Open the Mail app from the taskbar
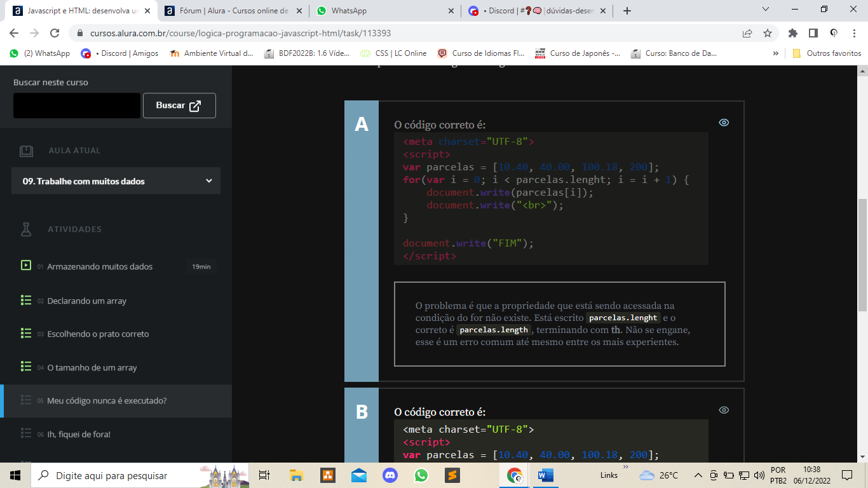Viewport: 868px width, 488px height. tap(359, 475)
